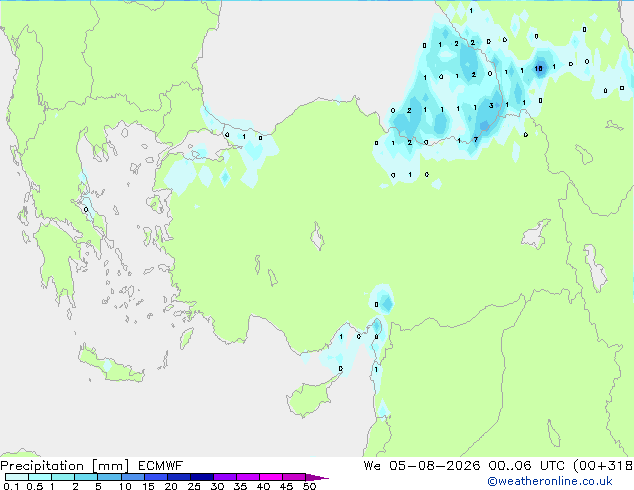Image resolution: width=634 pixels, height=490 pixels.
Task: Click the '50' legend scale label
Action: tap(309, 486)
